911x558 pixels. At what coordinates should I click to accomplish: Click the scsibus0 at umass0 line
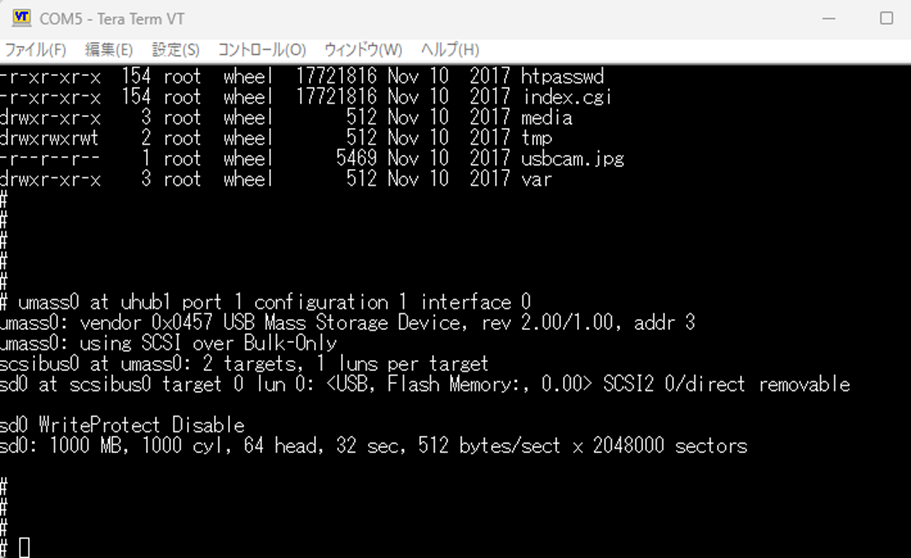click(x=244, y=363)
